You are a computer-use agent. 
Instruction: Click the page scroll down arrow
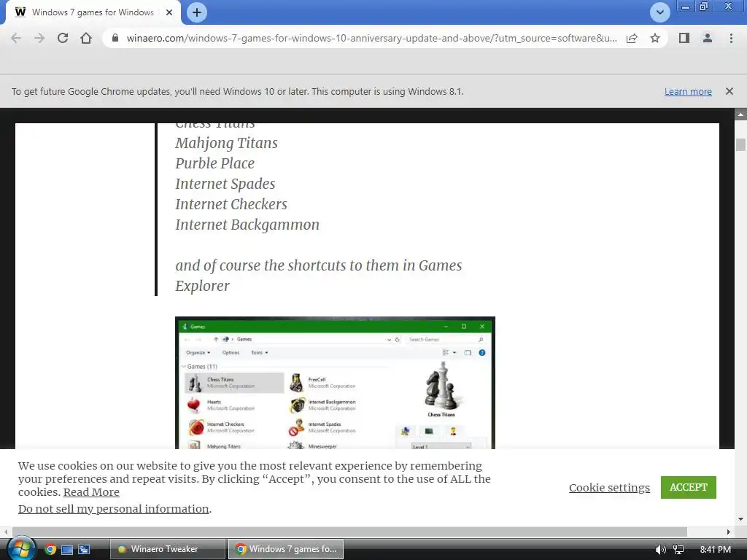(x=740, y=518)
